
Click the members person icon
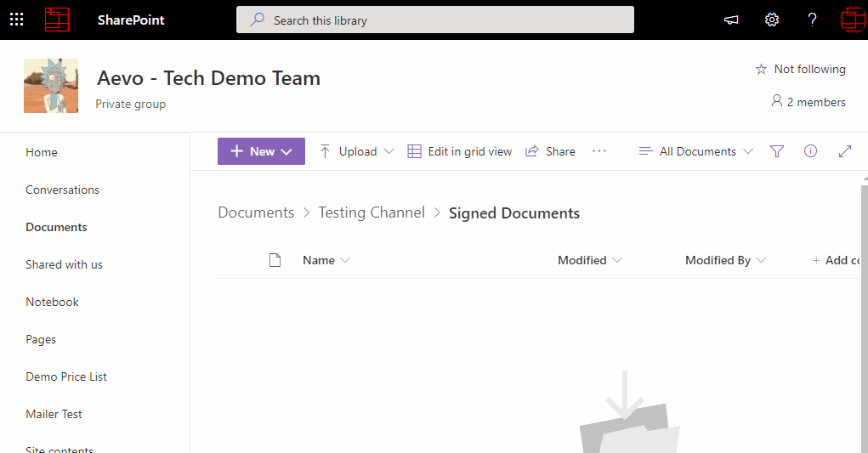(777, 101)
